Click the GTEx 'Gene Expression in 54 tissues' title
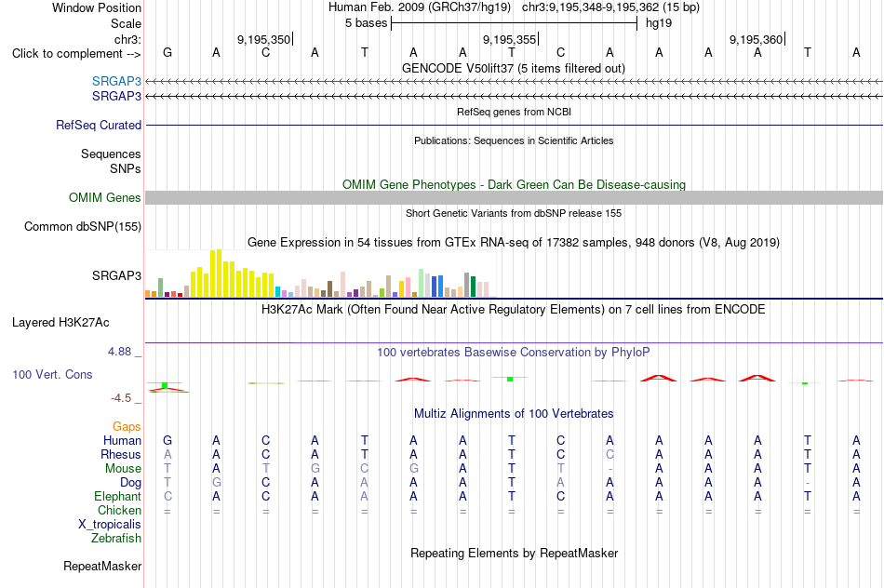The width and height of the screenshot is (884, 588). click(x=514, y=243)
